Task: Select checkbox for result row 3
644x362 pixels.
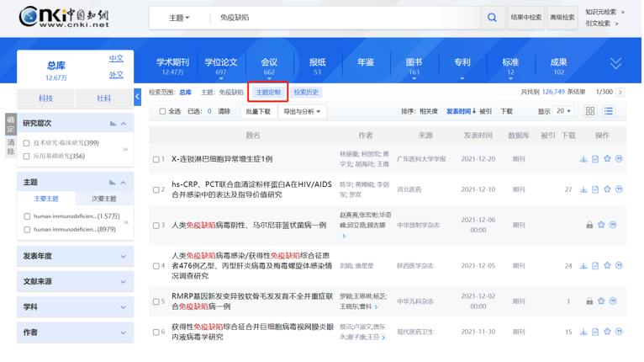Action: [156, 226]
